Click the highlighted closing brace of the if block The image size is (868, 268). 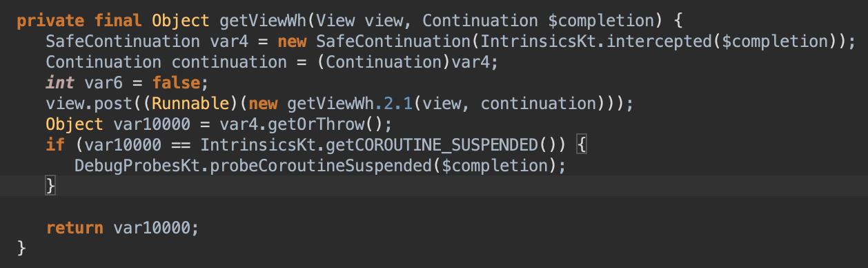(x=51, y=186)
